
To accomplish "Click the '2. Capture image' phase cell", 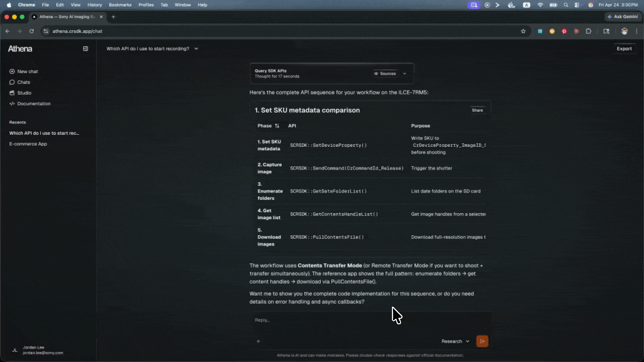I will [x=270, y=168].
